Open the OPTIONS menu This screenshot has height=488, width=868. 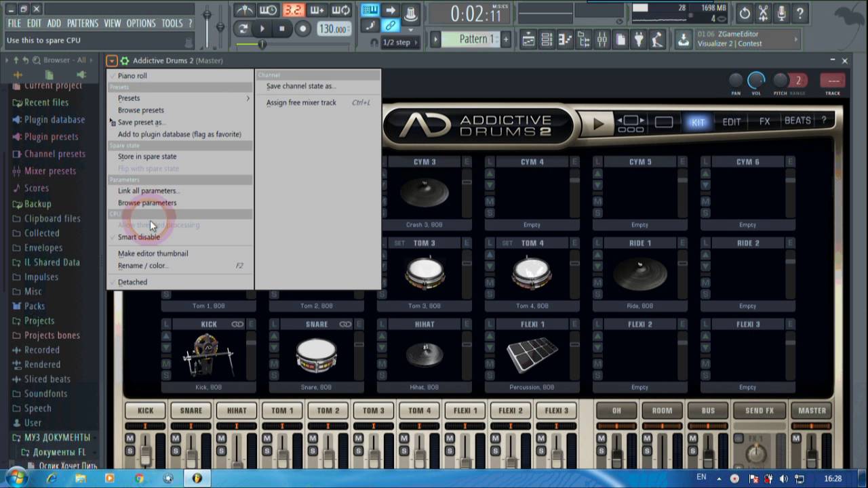[141, 23]
